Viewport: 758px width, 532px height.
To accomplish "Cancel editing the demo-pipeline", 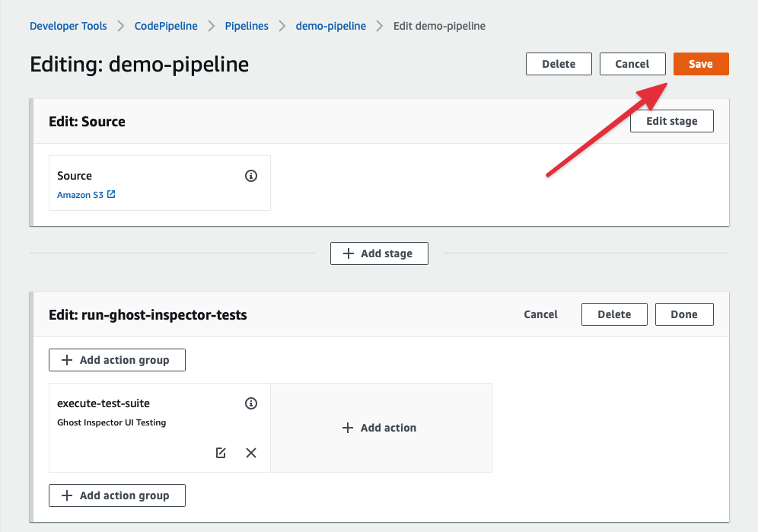I will (632, 64).
